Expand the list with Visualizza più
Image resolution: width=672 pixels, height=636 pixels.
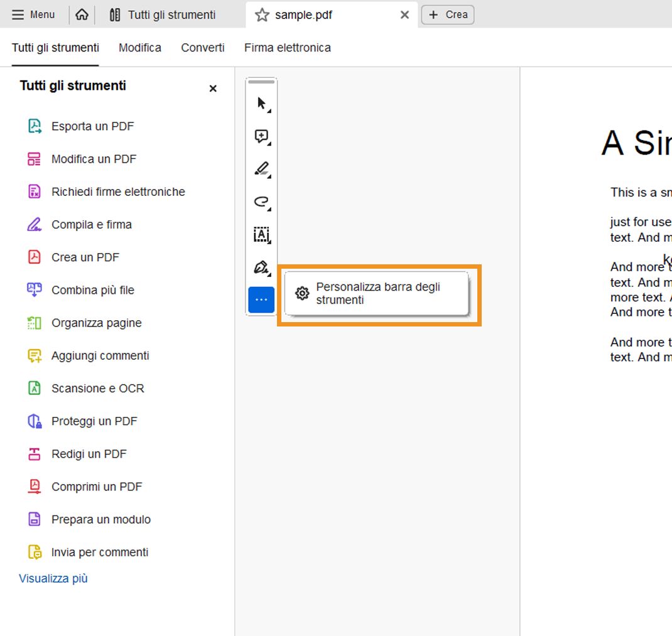coord(53,579)
